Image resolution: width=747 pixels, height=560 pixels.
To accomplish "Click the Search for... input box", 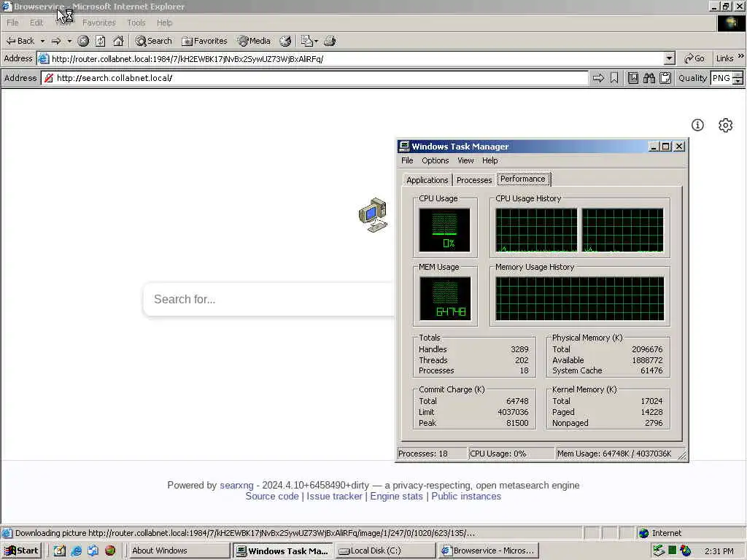I will pyautogui.click(x=269, y=299).
